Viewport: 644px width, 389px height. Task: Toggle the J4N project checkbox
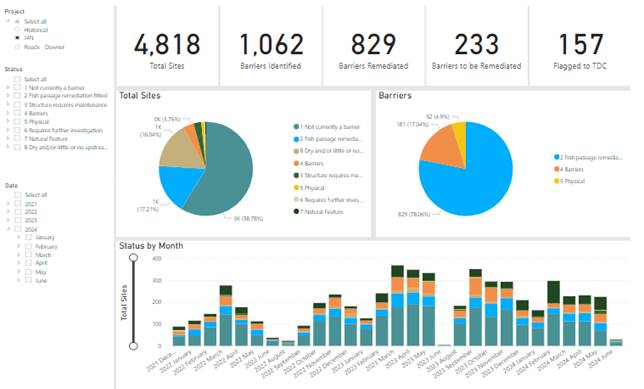click(x=17, y=38)
